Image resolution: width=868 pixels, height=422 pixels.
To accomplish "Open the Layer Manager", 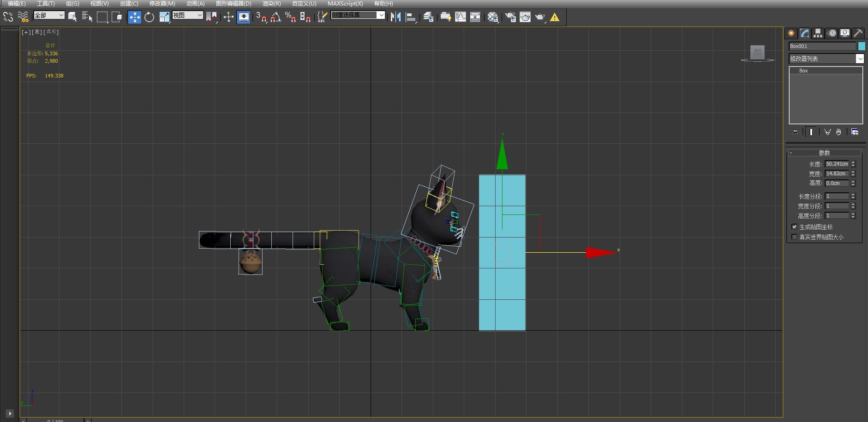I will click(x=428, y=17).
